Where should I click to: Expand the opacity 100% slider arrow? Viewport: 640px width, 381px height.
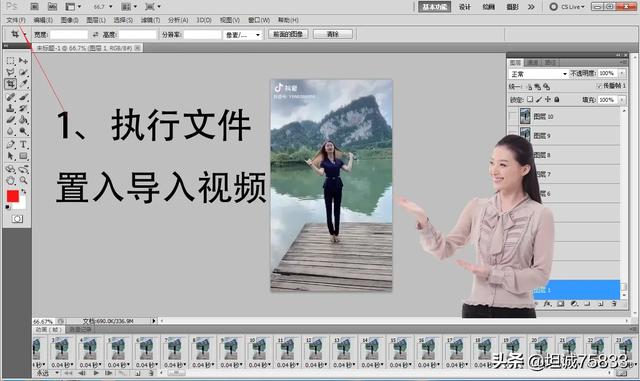pyautogui.click(x=622, y=73)
